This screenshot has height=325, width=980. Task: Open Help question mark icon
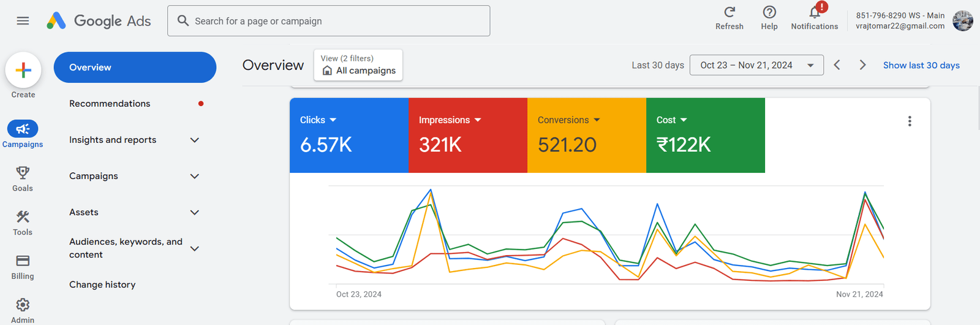click(769, 12)
